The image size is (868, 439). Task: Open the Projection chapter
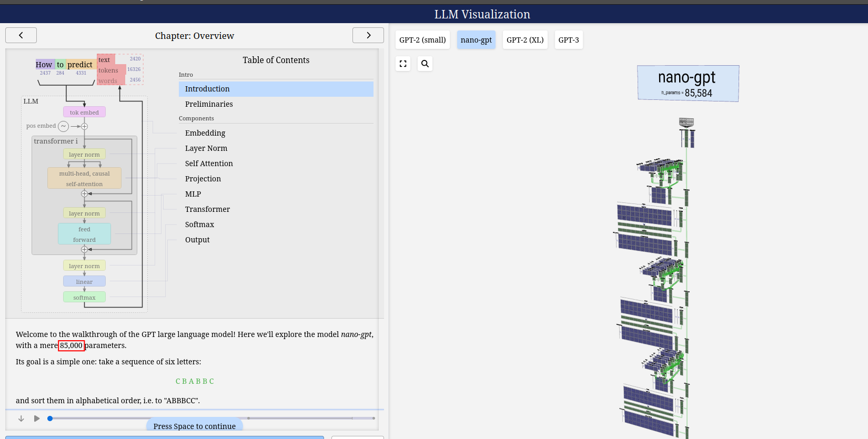[x=276, y=179]
